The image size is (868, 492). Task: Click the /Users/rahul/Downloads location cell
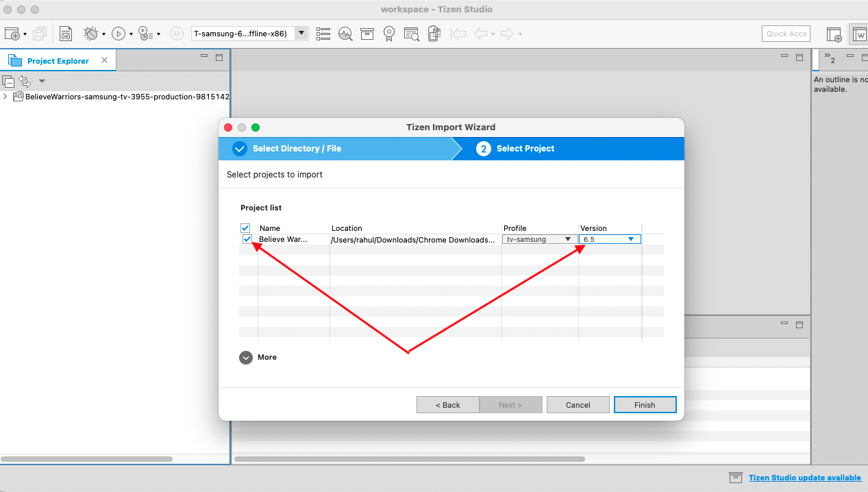(x=412, y=239)
